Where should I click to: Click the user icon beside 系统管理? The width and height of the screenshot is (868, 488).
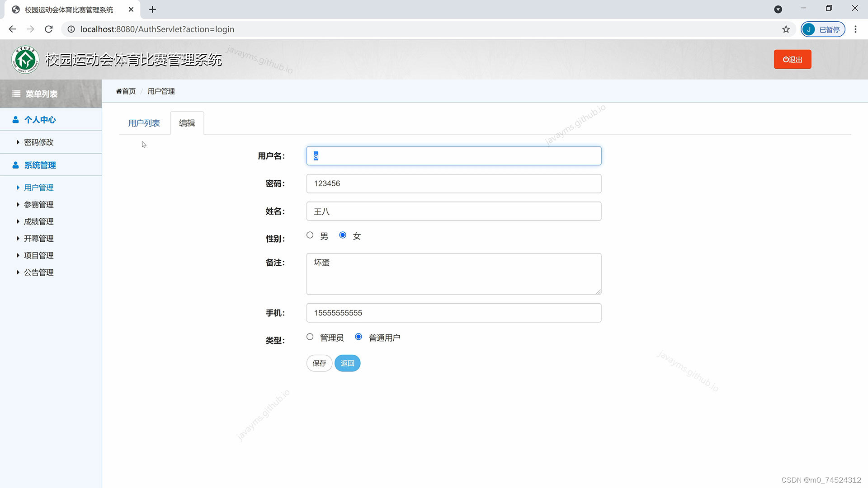coord(15,164)
